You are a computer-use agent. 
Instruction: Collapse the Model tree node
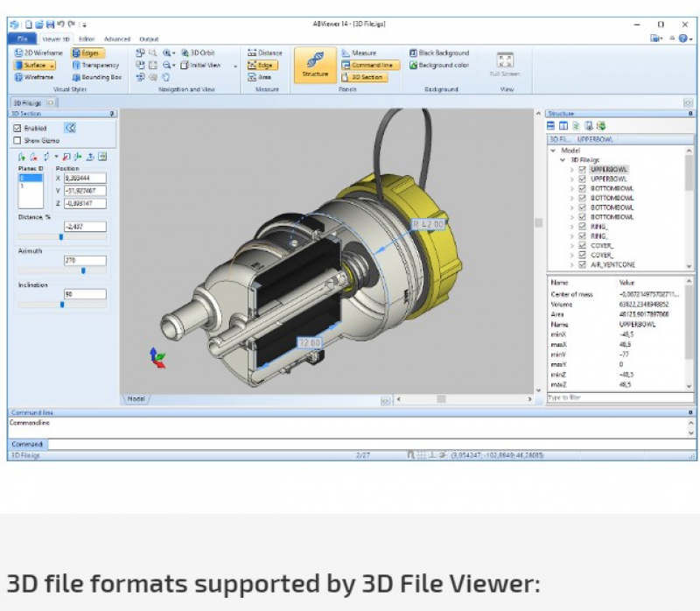(554, 151)
